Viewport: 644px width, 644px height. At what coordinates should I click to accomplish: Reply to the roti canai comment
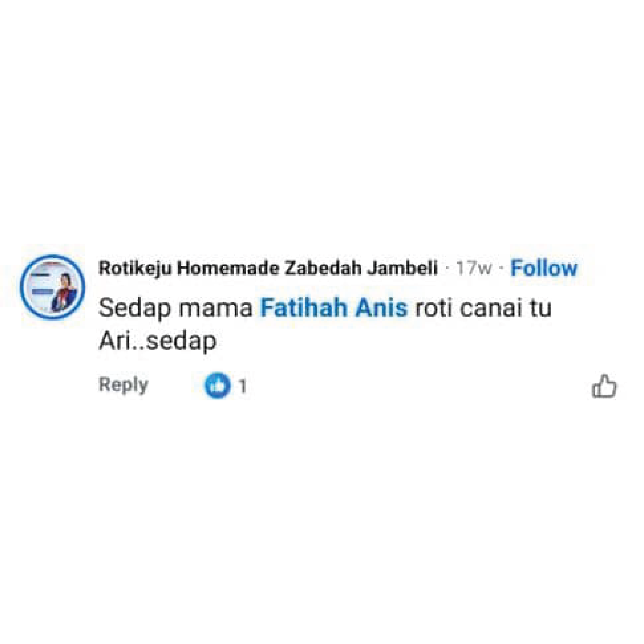123,385
